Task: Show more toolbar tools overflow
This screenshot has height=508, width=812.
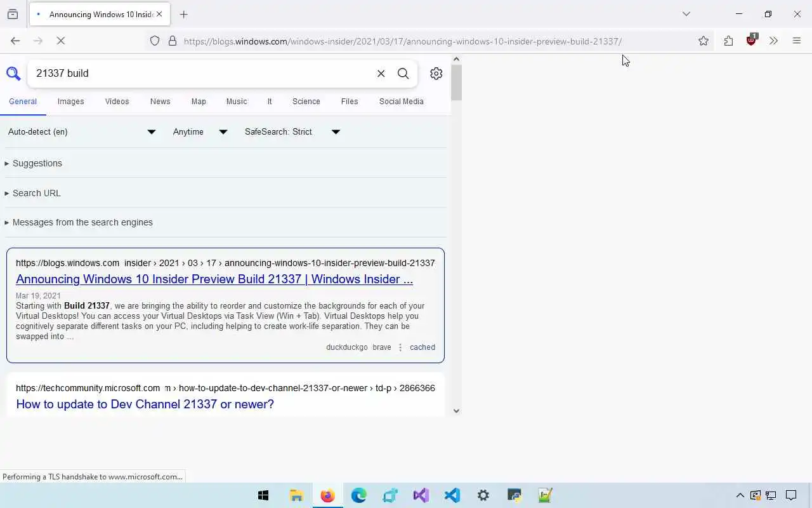Action: tap(773, 41)
